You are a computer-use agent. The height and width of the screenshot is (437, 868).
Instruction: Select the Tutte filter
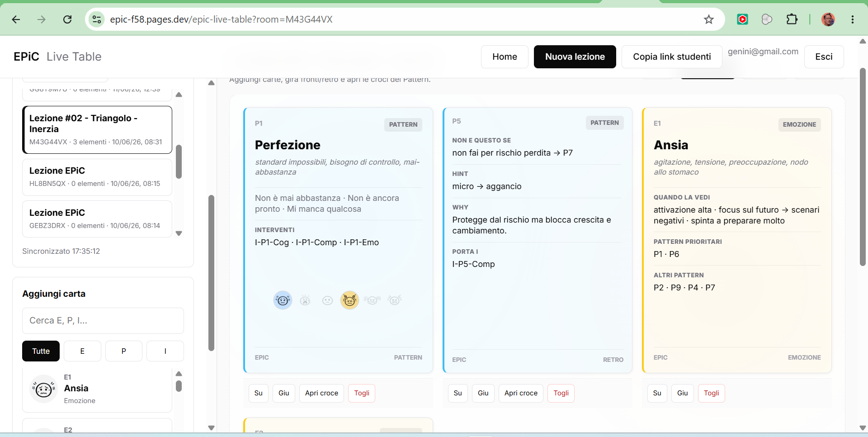point(41,351)
